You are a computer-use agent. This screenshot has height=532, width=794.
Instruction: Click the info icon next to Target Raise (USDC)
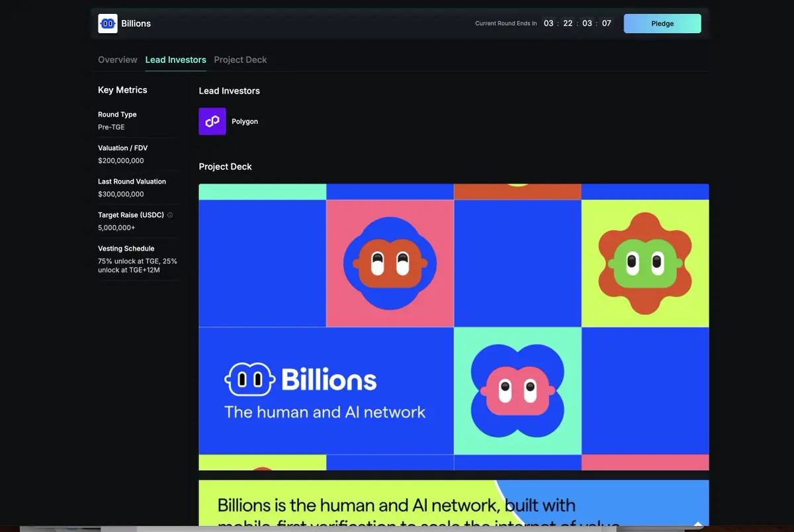[x=170, y=215]
